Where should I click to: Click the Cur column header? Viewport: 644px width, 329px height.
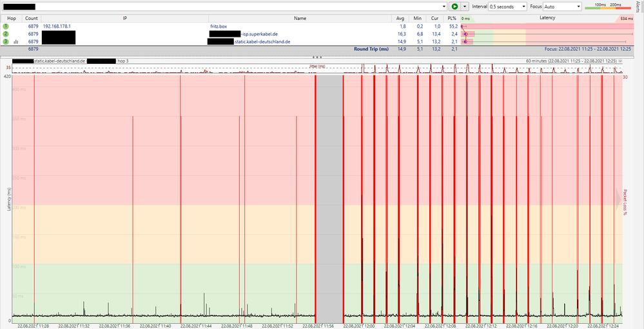click(434, 18)
